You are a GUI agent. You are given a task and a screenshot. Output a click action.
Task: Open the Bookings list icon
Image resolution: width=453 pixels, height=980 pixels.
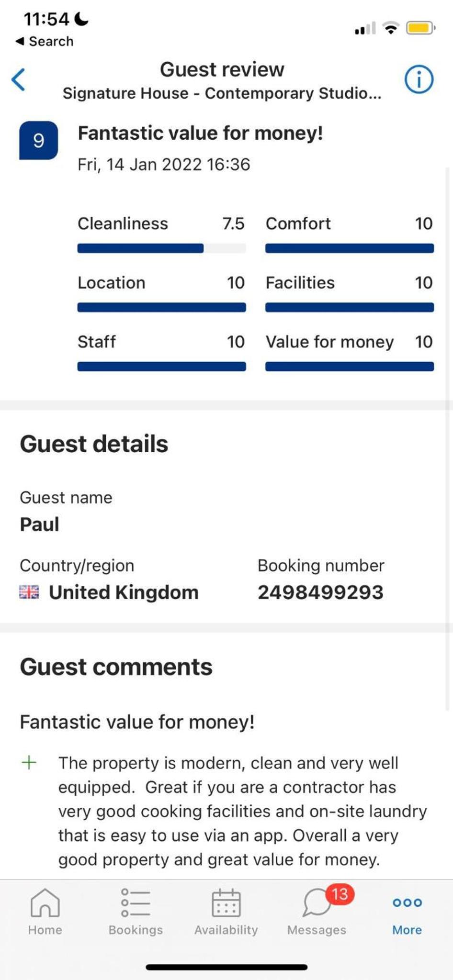coord(136,902)
